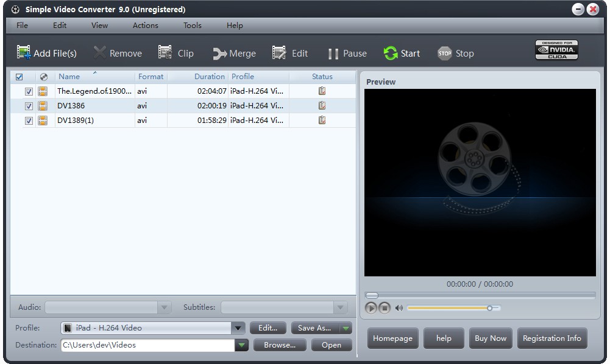Viewport: 610px width, 364px height.
Task: Open the Audio dropdown
Action: 164,307
